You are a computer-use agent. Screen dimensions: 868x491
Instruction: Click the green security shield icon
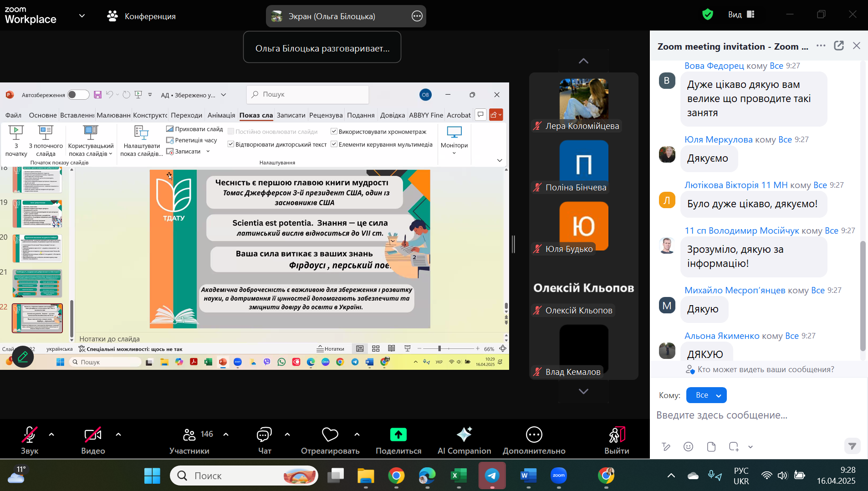[707, 15]
